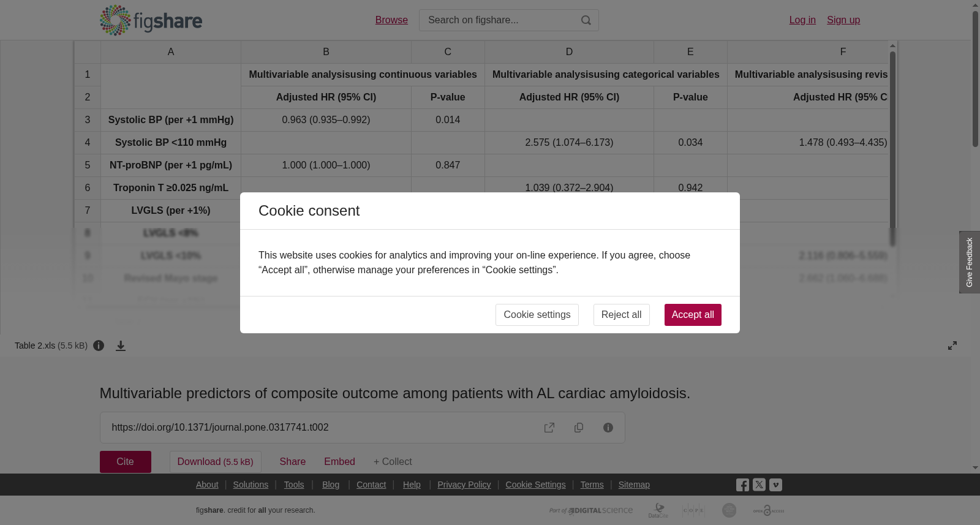
Task: Click the Browse link in header
Action: point(391,20)
